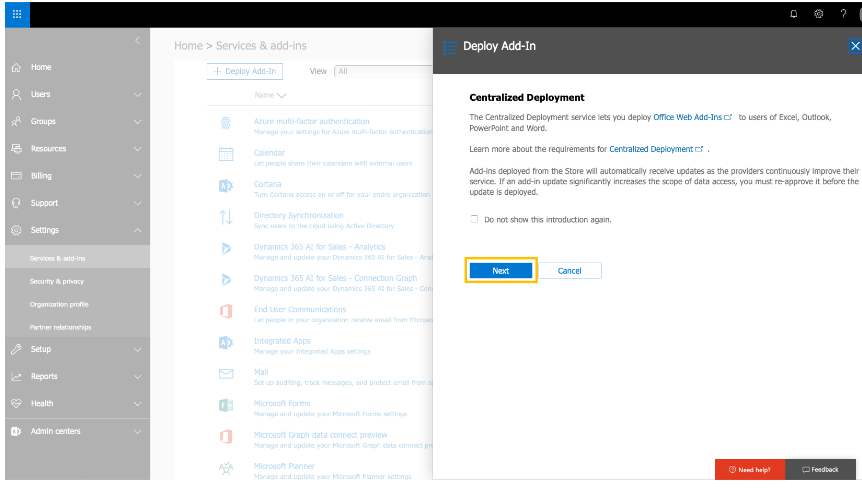The width and height of the screenshot is (862, 493).
Task: Click the Cancel button
Action: click(570, 270)
